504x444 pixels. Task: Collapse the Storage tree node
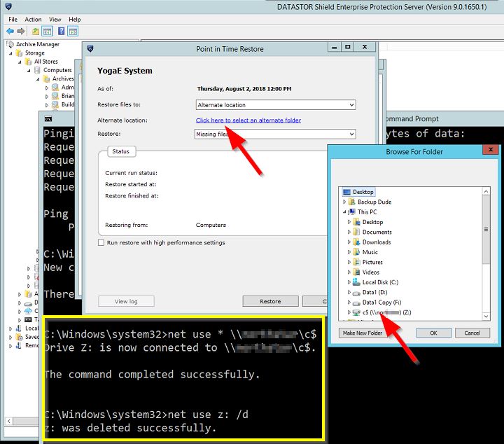pos(10,53)
